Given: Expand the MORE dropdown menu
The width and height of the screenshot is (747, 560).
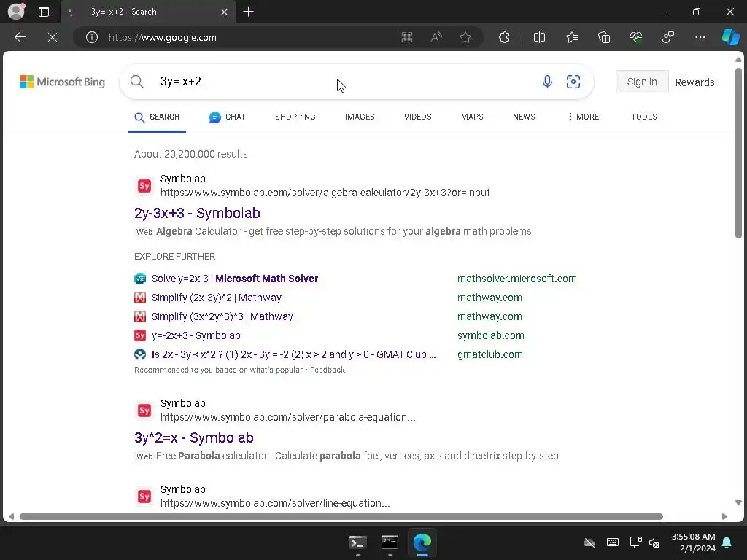Looking at the screenshot, I should pos(584,117).
